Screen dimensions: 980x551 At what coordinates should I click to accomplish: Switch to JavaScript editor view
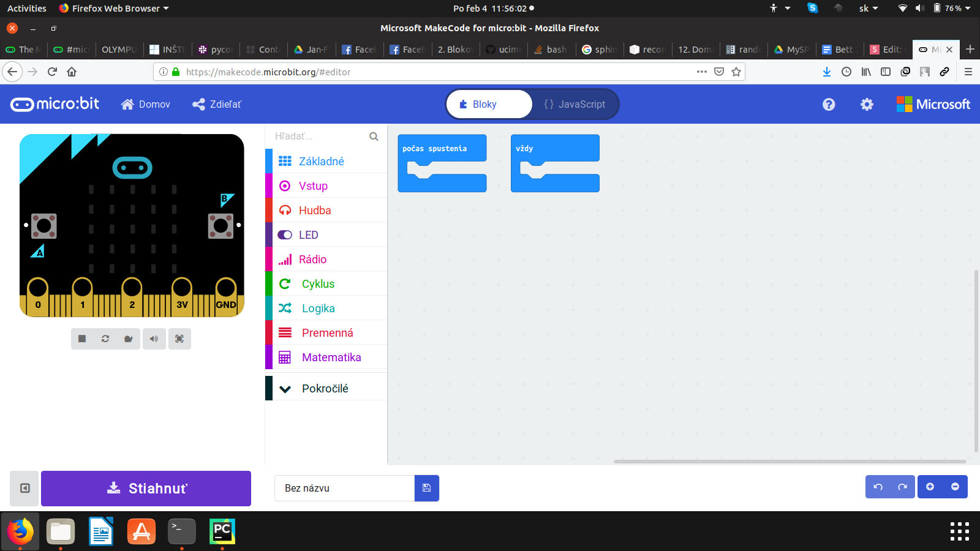[x=575, y=104]
